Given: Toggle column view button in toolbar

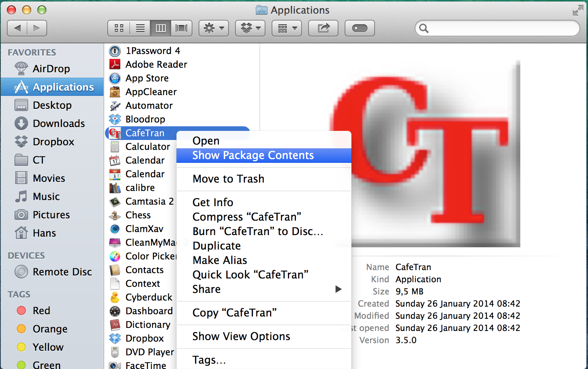Looking at the screenshot, I should pyautogui.click(x=161, y=28).
